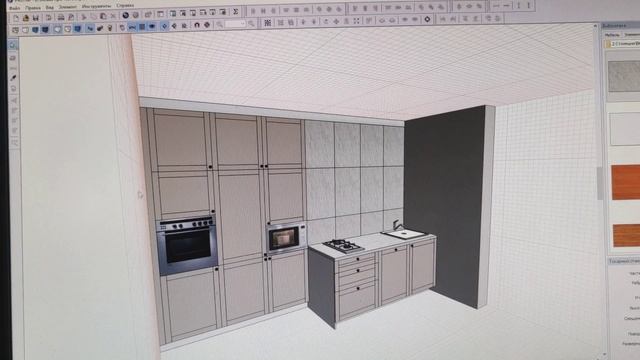
Task: Switch to the Мебель library tab
Action: click(611, 35)
